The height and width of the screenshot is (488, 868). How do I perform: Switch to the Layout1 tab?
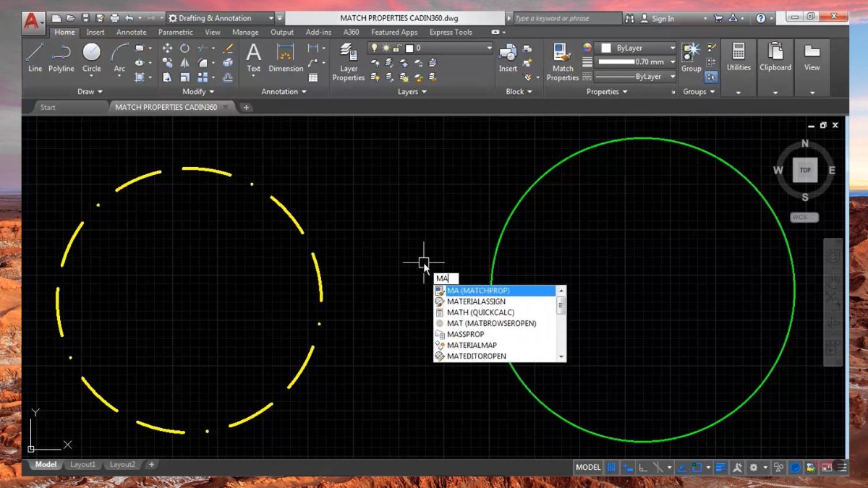click(x=82, y=465)
